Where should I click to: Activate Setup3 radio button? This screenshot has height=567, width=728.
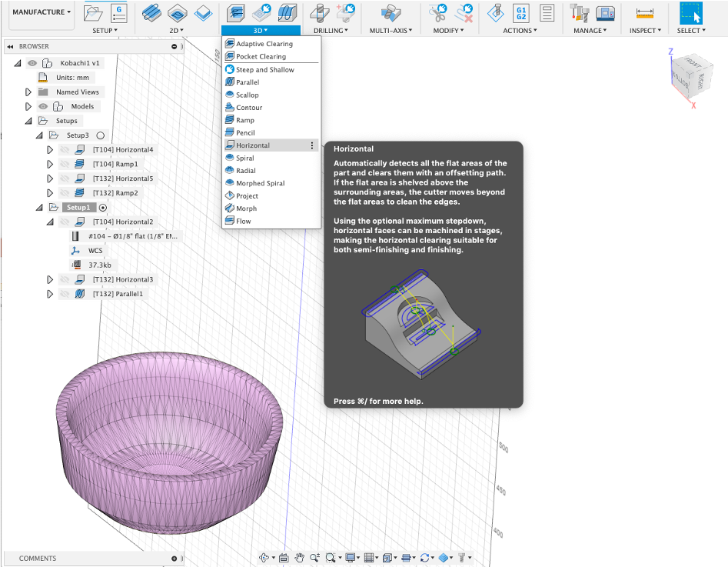(101, 135)
